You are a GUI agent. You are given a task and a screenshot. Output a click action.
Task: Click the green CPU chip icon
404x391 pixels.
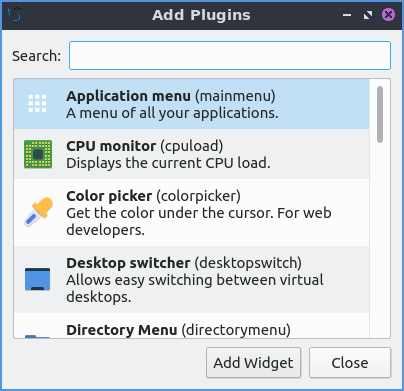tap(38, 154)
